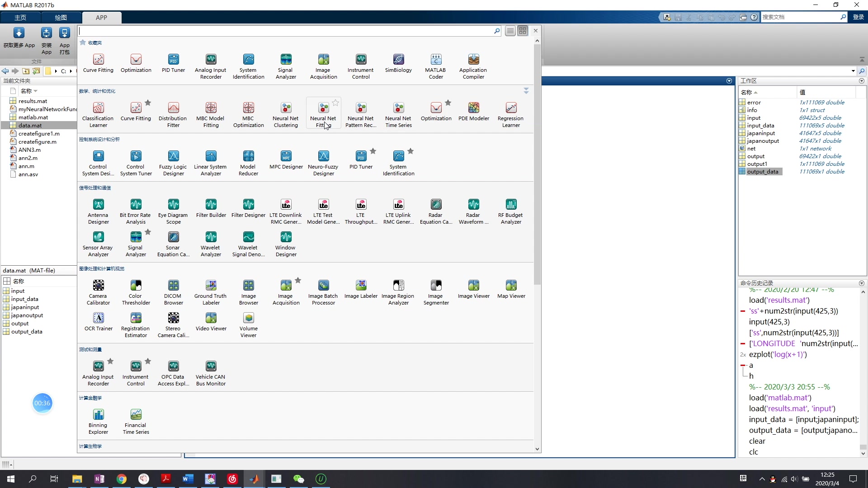Launch MPC Designer app
This screenshot has height=488, width=868.
[x=286, y=160]
